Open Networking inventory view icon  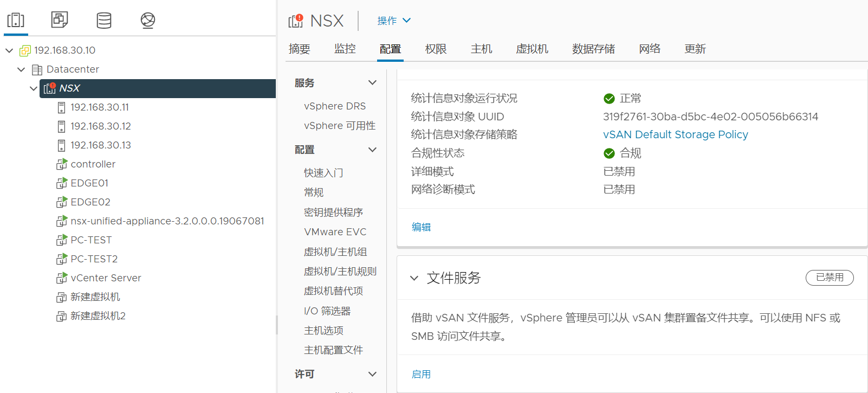coord(148,20)
